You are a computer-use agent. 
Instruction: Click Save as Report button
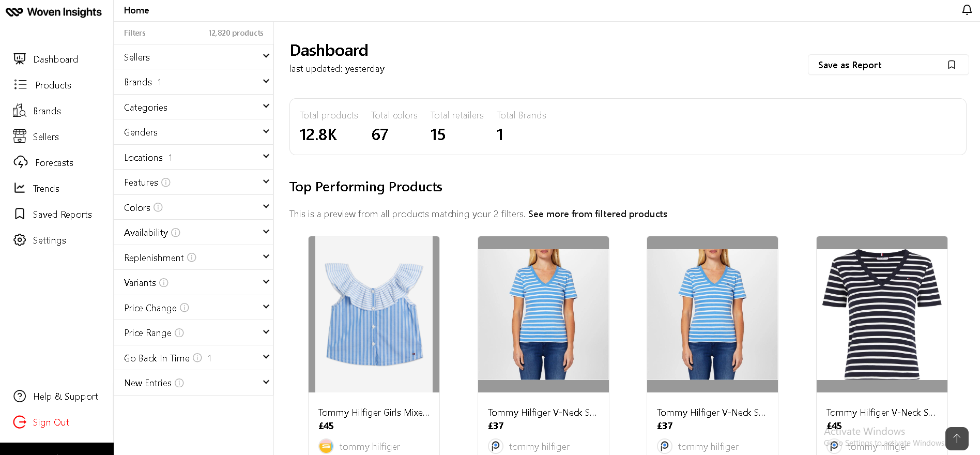coord(888,65)
